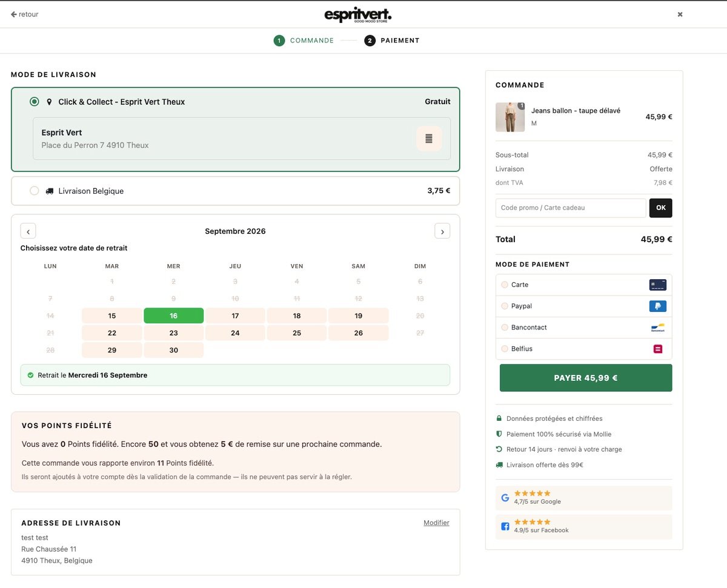This screenshot has height=588, width=727.
Task: Click the lock icon beside Données protégées
Action: pyautogui.click(x=499, y=418)
